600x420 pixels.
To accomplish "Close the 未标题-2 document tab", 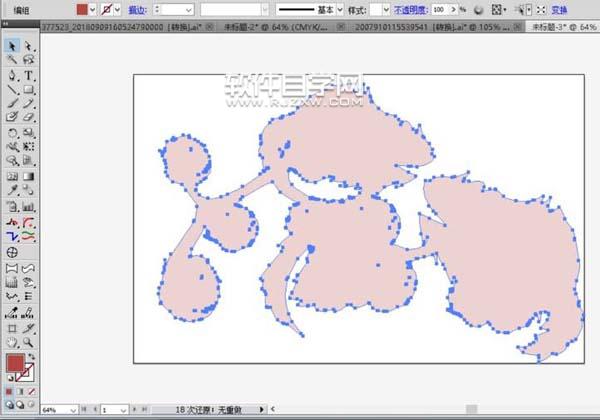I will pos(340,27).
